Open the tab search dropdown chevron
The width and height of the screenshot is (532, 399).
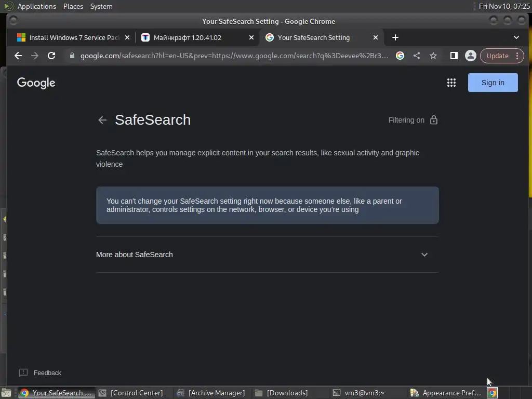516,37
